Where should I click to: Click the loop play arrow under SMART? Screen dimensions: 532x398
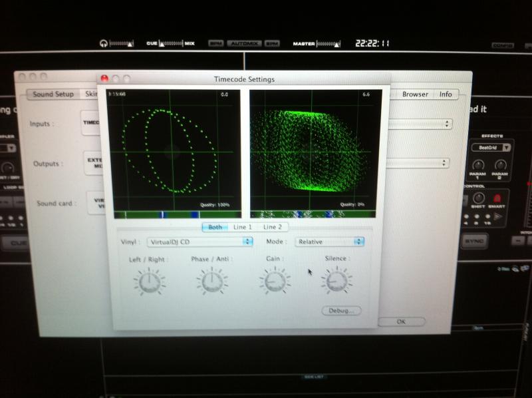tap(497, 216)
